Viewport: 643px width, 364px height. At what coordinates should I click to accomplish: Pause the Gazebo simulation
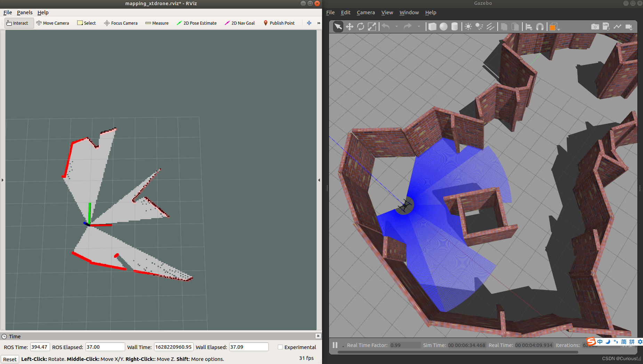pos(335,345)
